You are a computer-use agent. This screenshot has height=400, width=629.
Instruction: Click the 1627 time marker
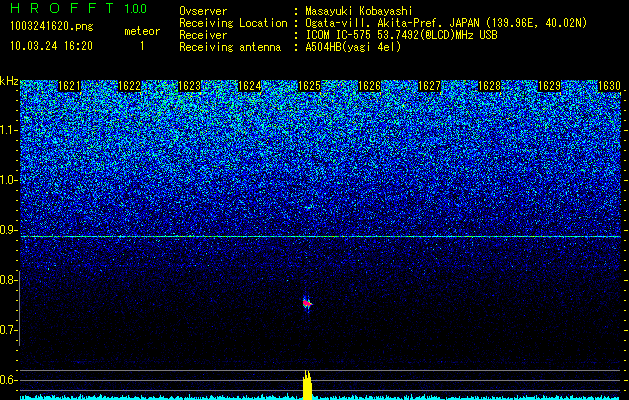429,86
